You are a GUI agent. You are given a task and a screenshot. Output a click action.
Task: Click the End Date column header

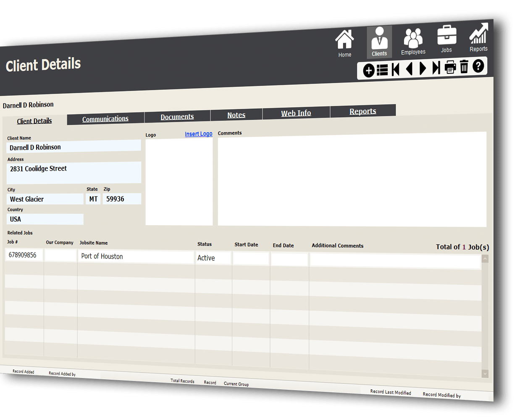point(283,245)
